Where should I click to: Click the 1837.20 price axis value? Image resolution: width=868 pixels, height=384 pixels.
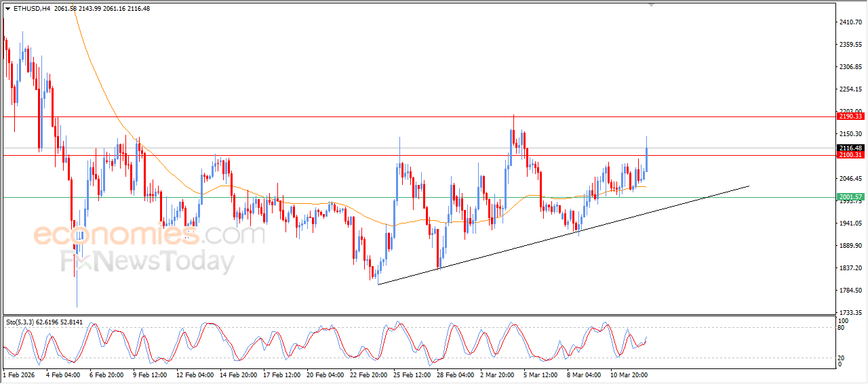(850, 268)
